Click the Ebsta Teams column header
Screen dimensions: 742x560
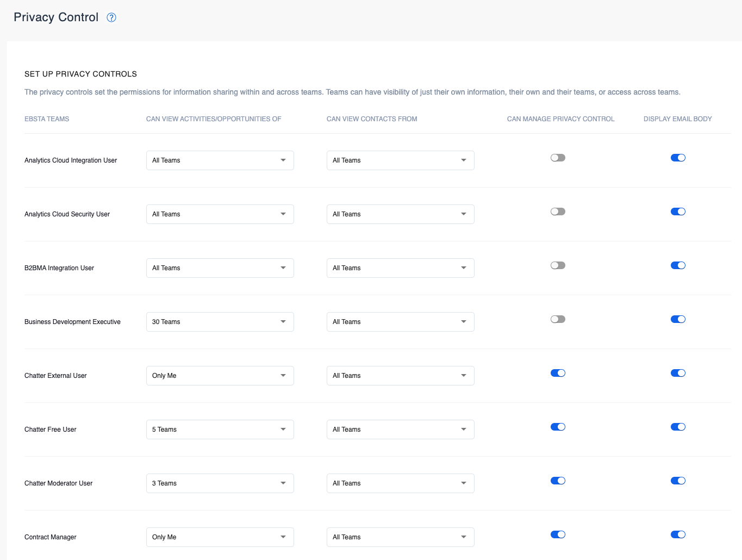click(47, 119)
